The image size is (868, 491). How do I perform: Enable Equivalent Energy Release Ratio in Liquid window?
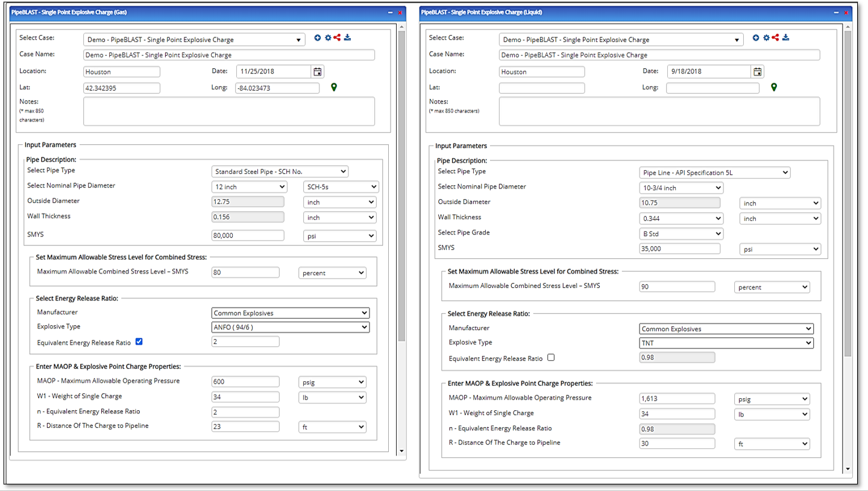tap(550, 357)
